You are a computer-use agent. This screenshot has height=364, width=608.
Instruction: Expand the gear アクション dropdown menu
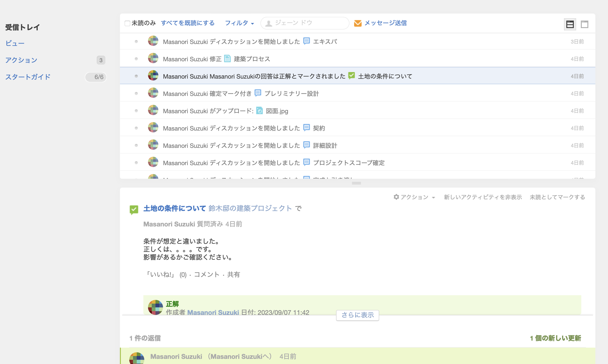(x=414, y=197)
